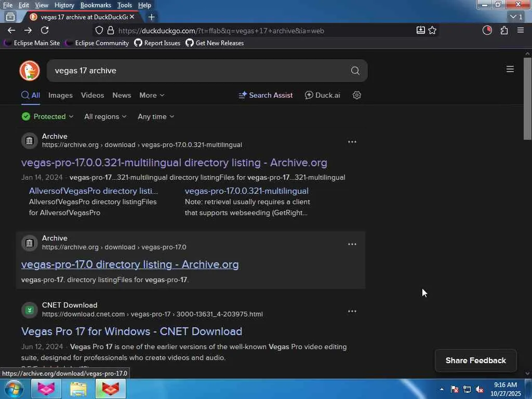
Task: Open Report Issues bookmark
Action: [157, 43]
